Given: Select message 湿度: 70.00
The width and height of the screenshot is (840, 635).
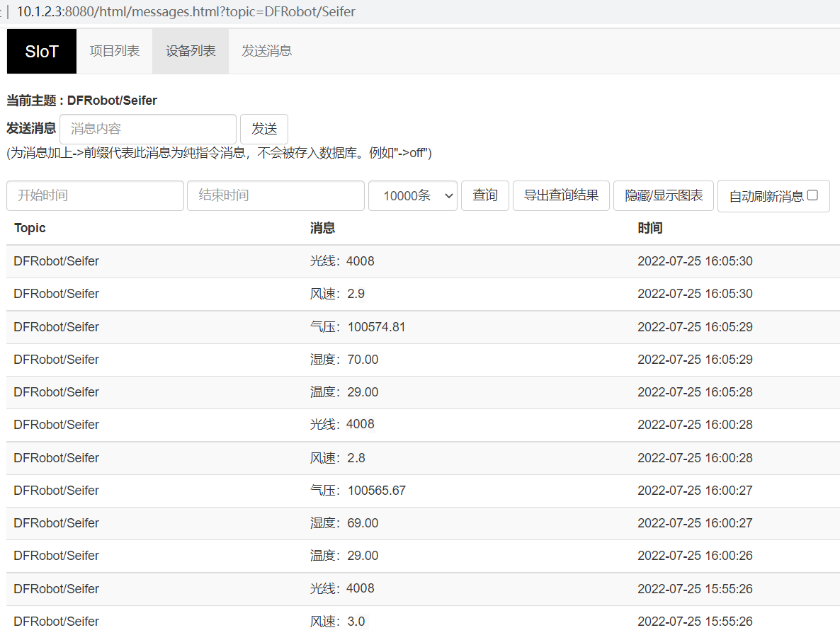Looking at the screenshot, I should click(344, 360).
